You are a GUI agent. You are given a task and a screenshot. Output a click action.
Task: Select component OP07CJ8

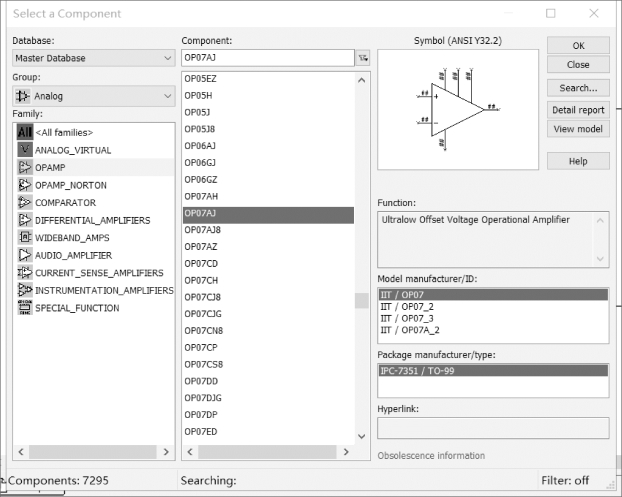point(269,297)
